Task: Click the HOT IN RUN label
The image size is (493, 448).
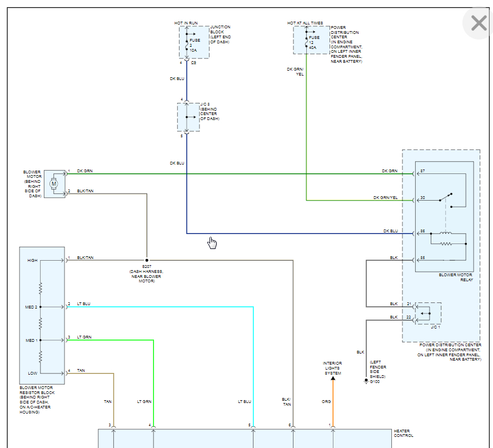Action: (x=186, y=23)
